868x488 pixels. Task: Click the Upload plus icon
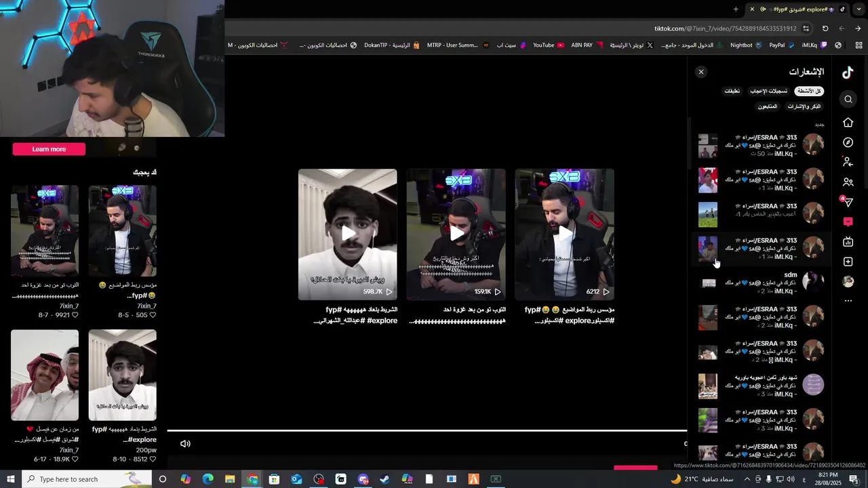point(848,262)
